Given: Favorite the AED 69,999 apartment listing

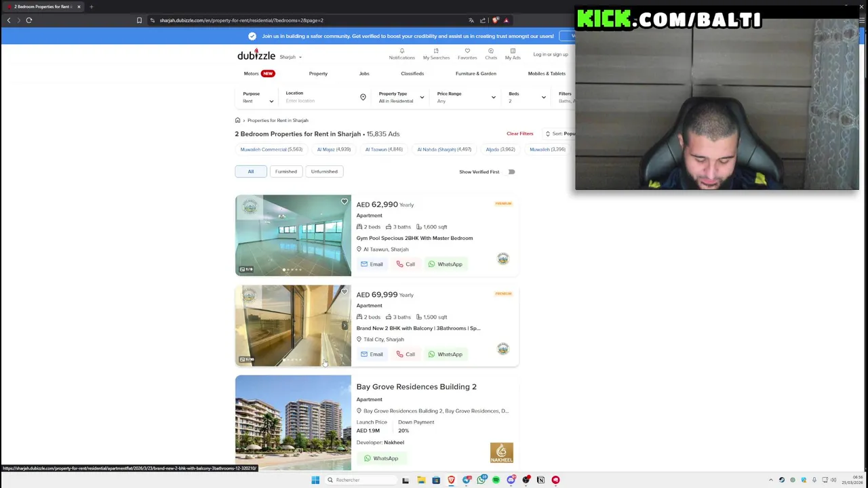Looking at the screenshot, I should pos(344,292).
